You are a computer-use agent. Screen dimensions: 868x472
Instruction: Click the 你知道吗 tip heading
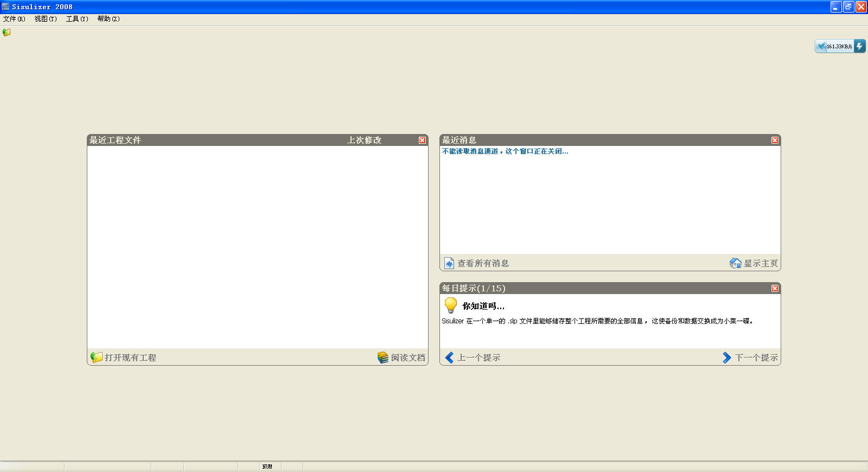pyautogui.click(x=483, y=306)
